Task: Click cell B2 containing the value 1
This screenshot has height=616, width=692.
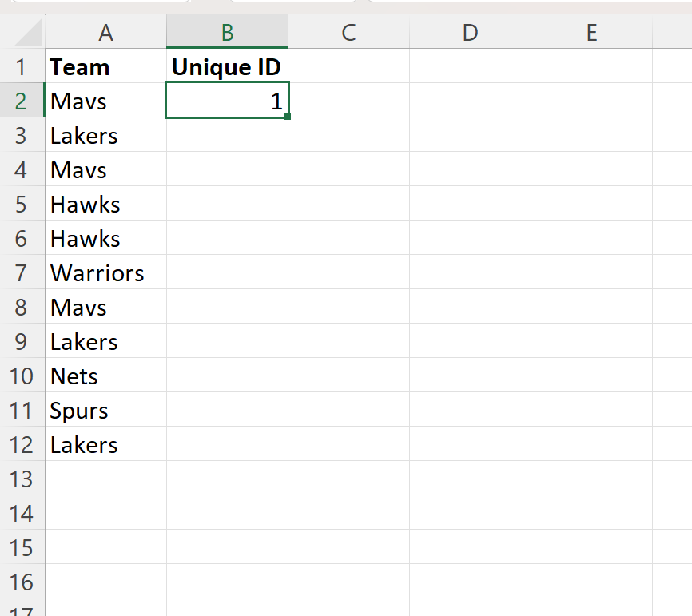Action: pos(227,101)
